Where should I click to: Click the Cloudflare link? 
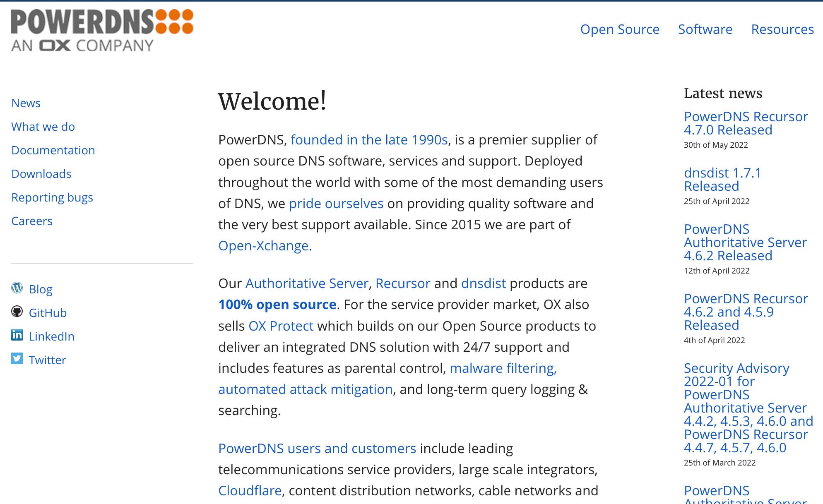(x=250, y=491)
